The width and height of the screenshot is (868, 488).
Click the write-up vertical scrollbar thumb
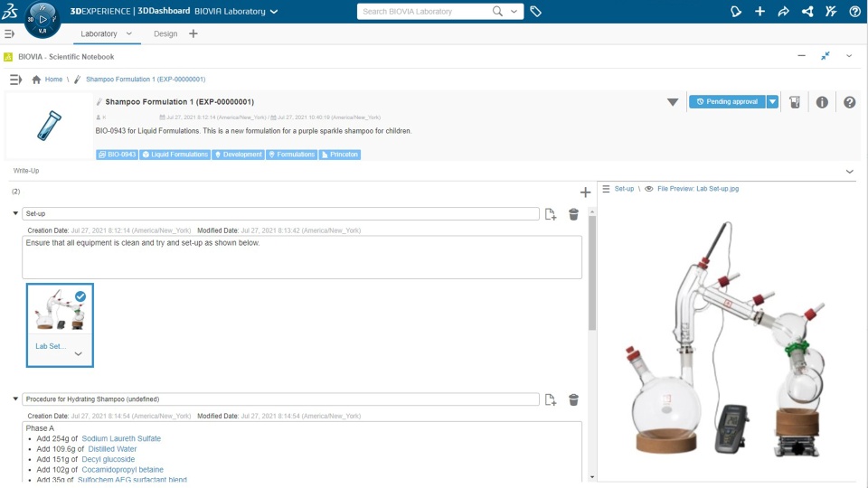coord(591,273)
